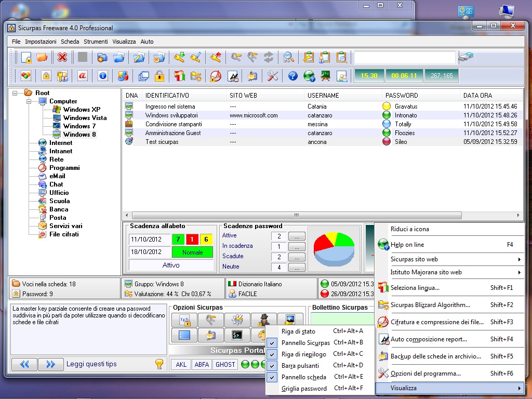Click the blue info toolbar icon
Image resolution: width=532 pixels, height=399 pixels.
pos(103,76)
